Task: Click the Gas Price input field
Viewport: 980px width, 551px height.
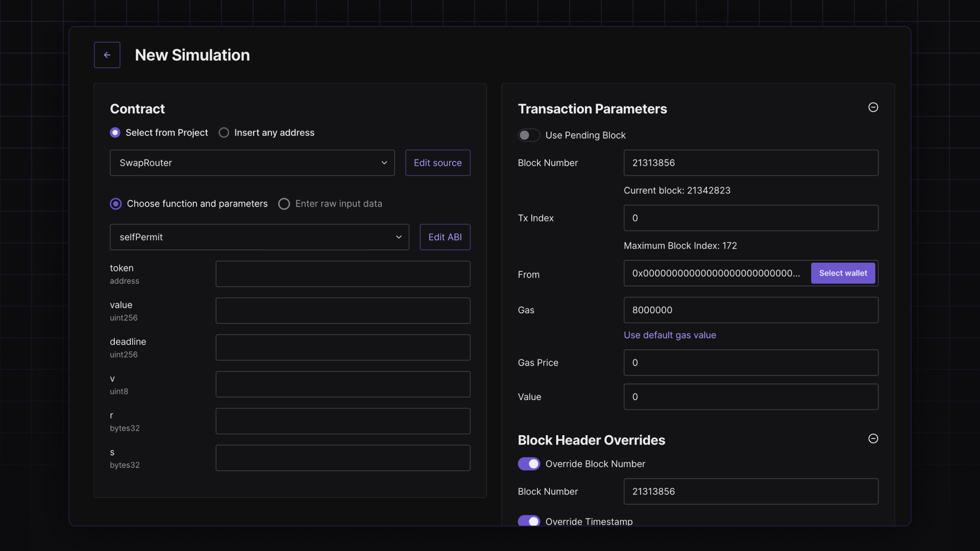Action: tap(750, 363)
